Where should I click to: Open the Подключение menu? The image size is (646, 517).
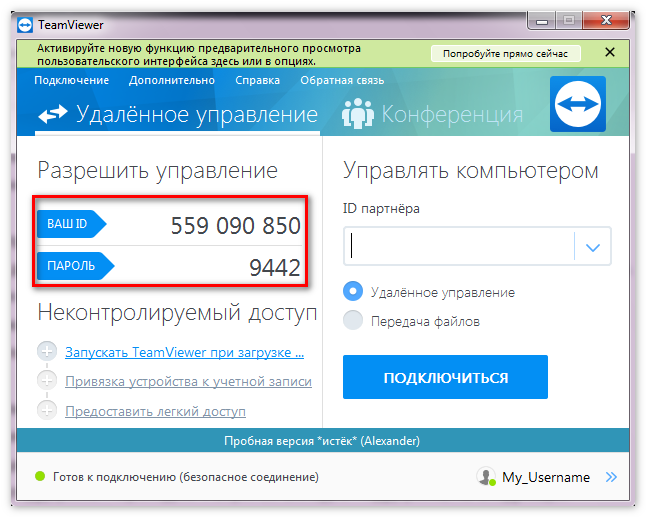point(72,80)
